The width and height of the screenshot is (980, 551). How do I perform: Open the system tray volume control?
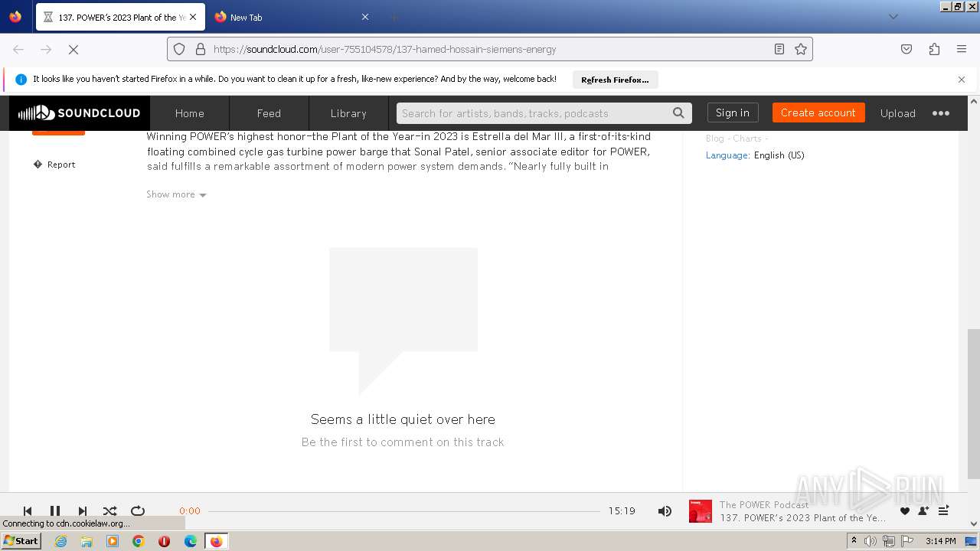pyautogui.click(x=870, y=541)
